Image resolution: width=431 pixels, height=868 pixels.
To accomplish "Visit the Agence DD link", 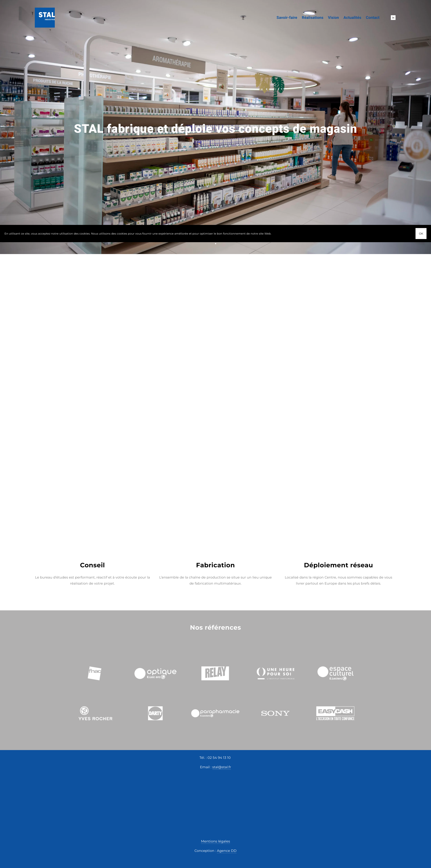I will pos(227,851).
